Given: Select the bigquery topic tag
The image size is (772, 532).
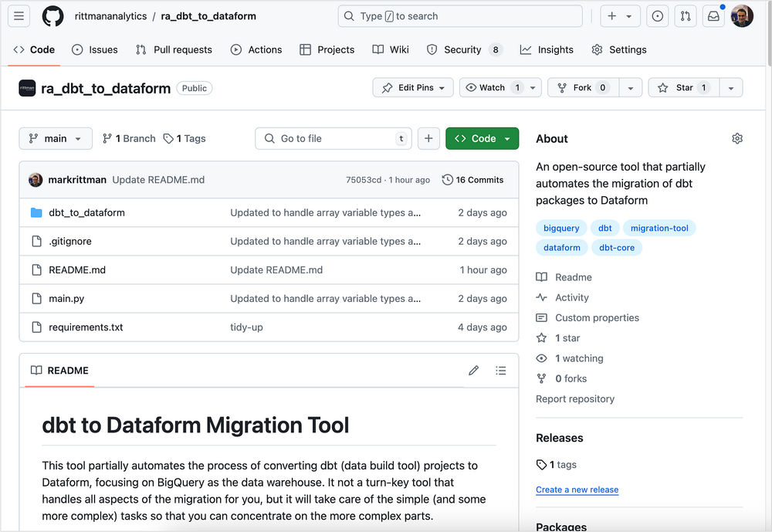Looking at the screenshot, I should point(561,228).
